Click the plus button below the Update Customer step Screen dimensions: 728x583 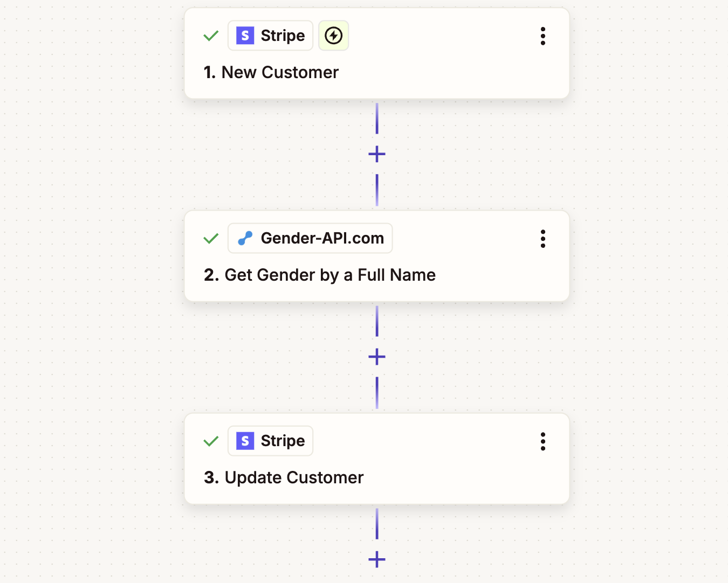tap(376, 559)
